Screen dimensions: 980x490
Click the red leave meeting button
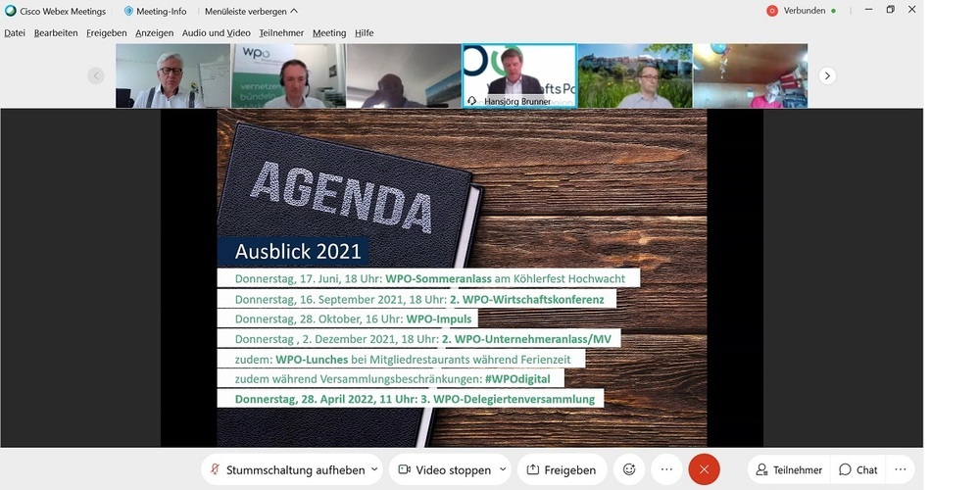click(704, 469)
